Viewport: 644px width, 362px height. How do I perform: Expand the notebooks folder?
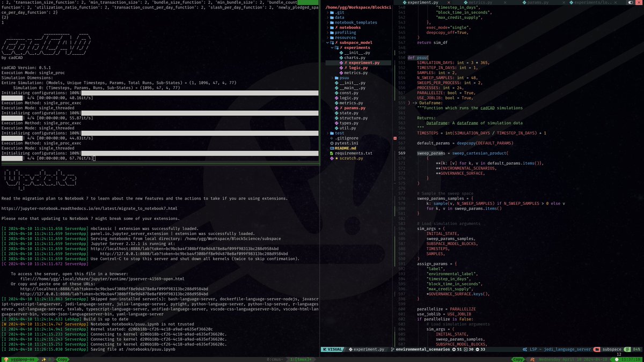pos(327,27)
